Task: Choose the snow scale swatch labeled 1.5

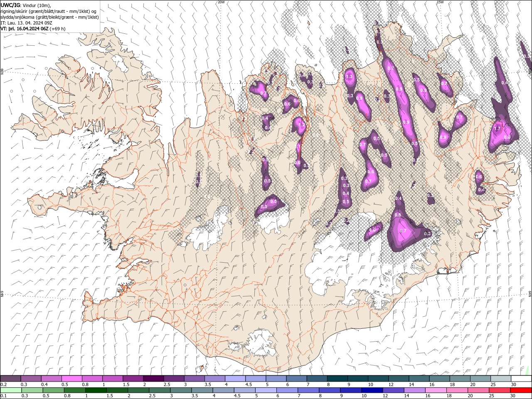Action: [133, 379]
